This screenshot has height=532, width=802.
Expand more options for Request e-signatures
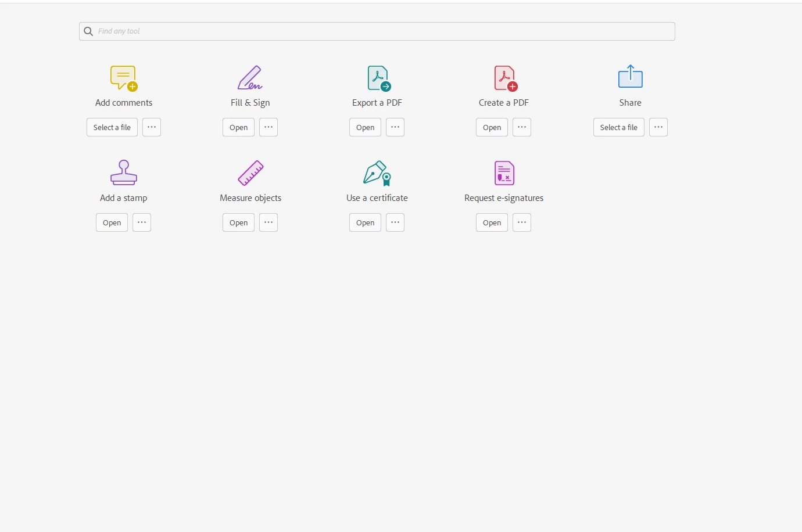point(522,222)
